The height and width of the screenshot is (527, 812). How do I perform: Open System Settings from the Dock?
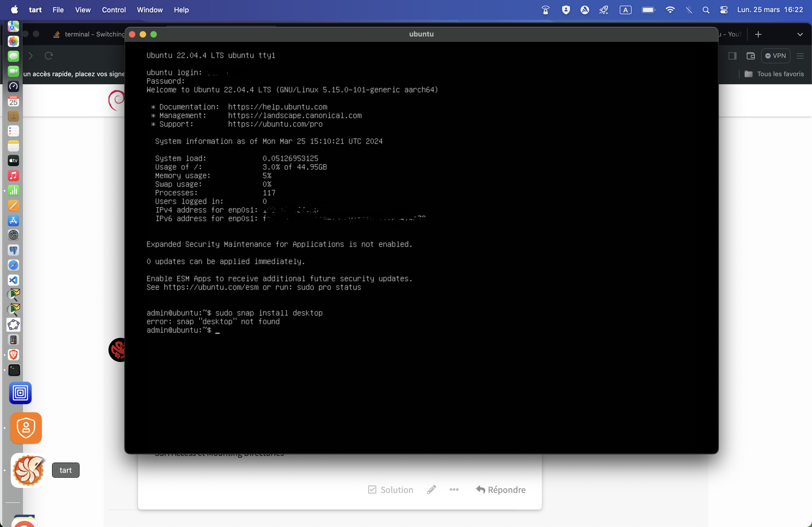(x=13, y=235)
